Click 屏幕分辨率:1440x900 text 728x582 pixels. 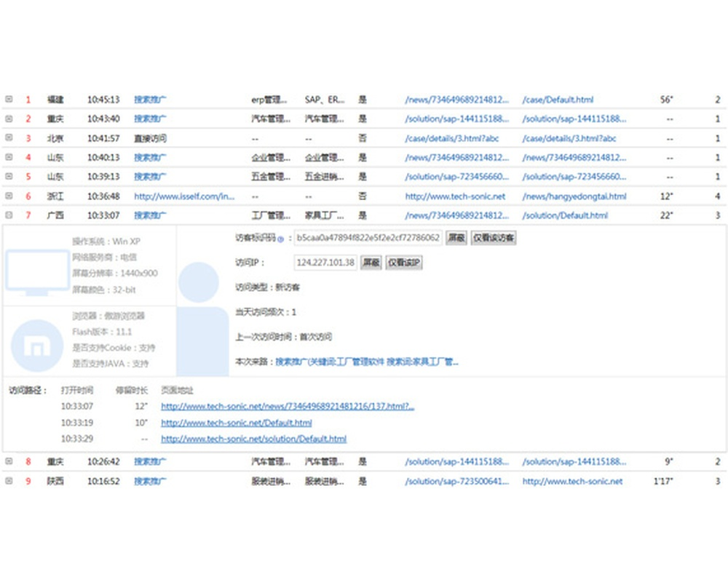tap(115, 273)
